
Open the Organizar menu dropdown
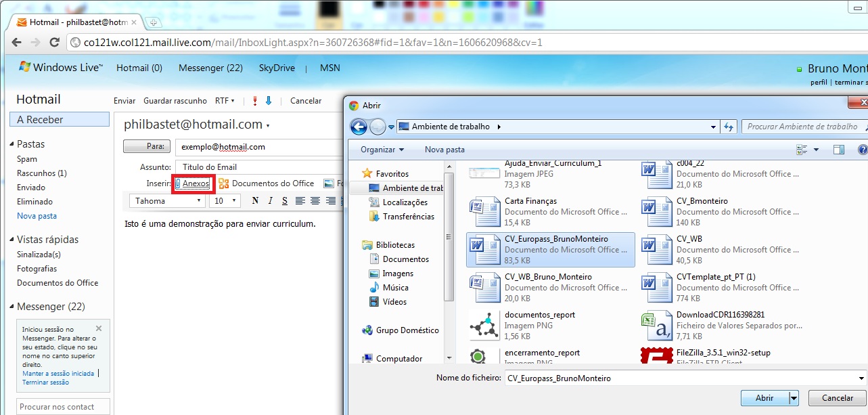tap(382, 150)
